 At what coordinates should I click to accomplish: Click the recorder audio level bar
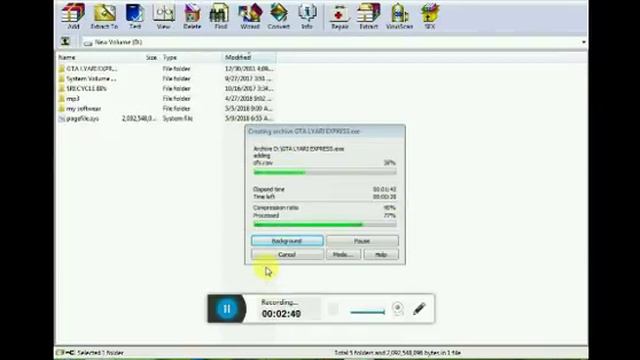click(367, 312)
